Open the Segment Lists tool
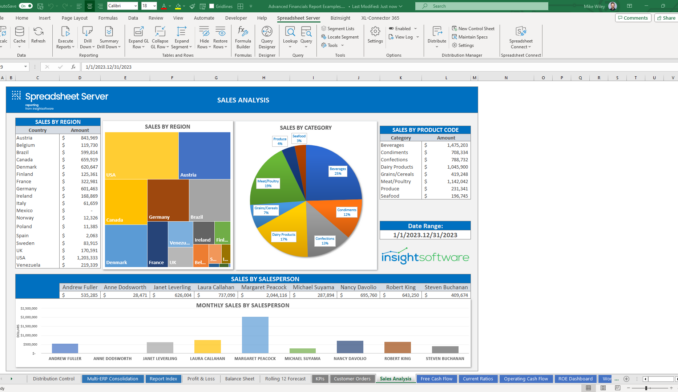Viewport: 678px width, 392px height. (x=338, y=29)
